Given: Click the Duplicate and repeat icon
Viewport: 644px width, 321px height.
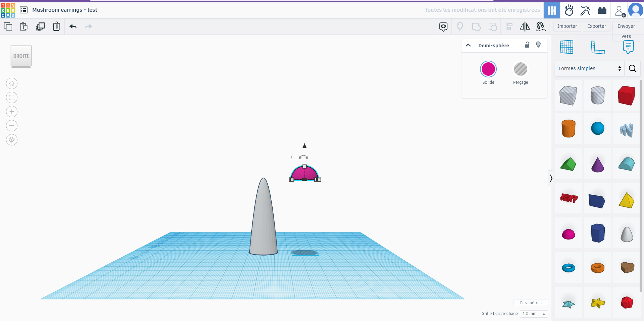Looking at the screenshot, I should 40,26.
